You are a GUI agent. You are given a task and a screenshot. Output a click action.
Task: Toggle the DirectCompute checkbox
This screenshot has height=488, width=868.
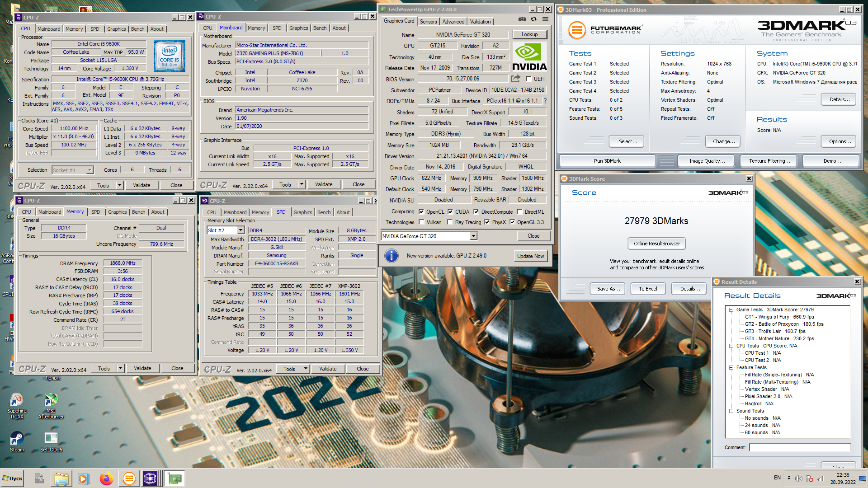tap(476, 212)
